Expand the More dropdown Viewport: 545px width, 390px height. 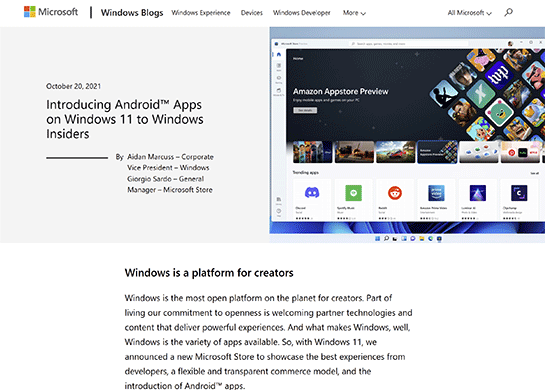(354, 13)
